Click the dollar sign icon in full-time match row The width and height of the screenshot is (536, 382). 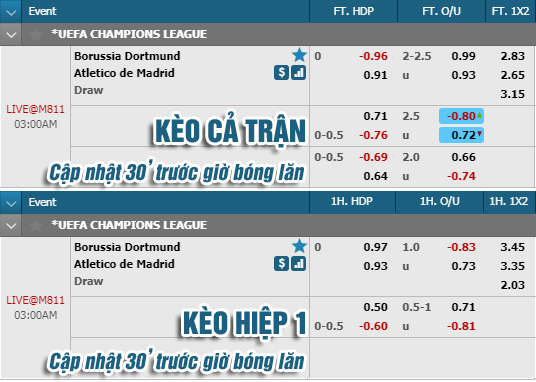point(281,73)
